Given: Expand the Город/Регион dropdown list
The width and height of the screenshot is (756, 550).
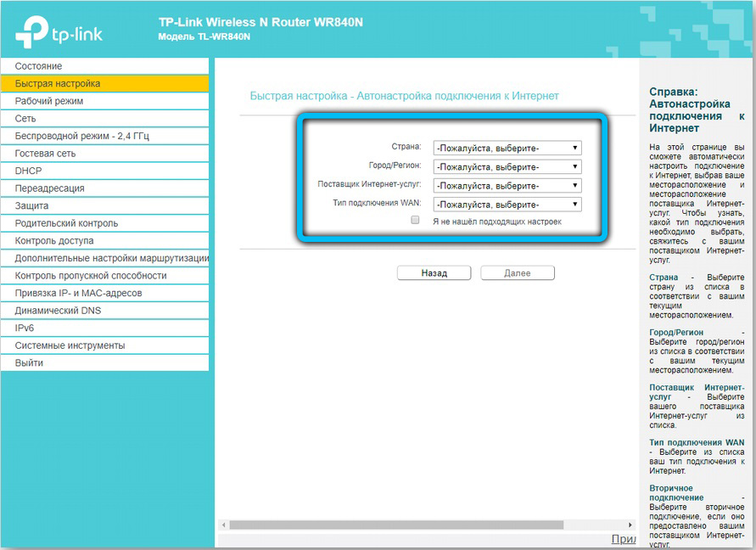Looking at the screenshot, I should coord(507,166).
